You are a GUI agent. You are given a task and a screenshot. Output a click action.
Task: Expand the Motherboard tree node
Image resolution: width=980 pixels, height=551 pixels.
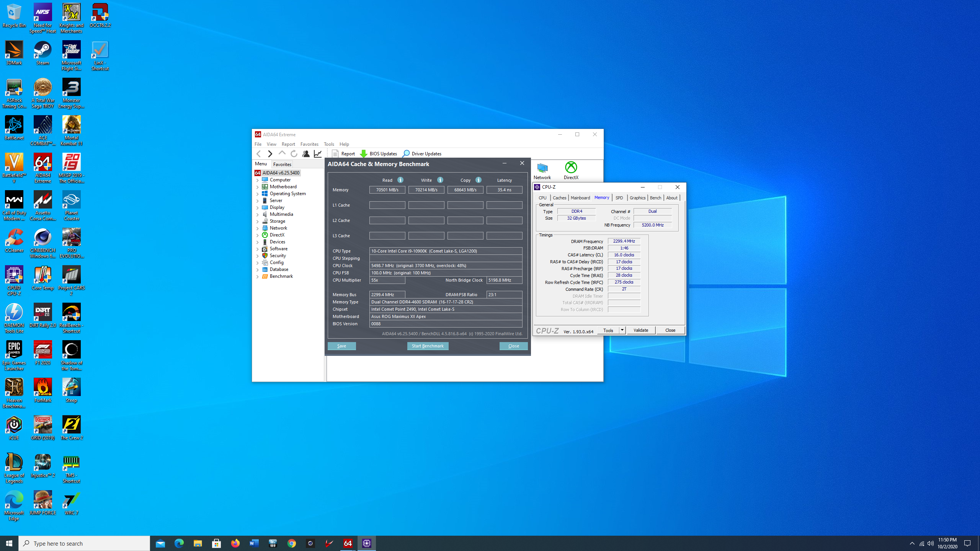258,187
